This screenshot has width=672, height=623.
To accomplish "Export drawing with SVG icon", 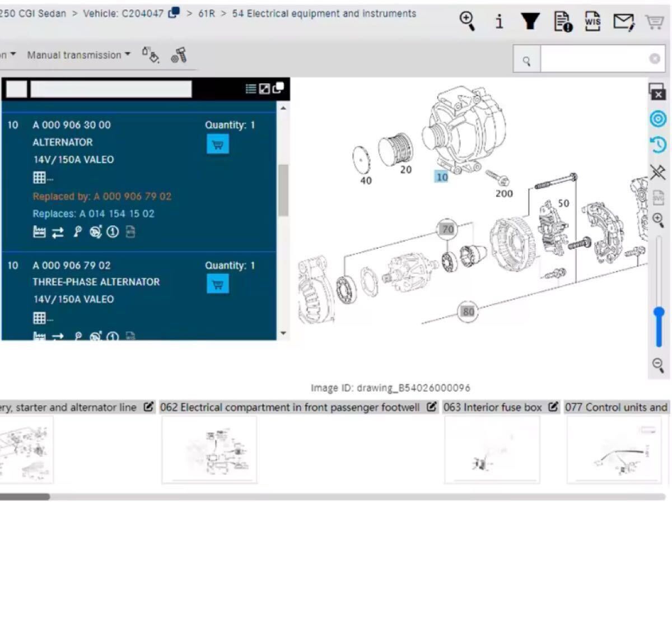I will 658,197.
